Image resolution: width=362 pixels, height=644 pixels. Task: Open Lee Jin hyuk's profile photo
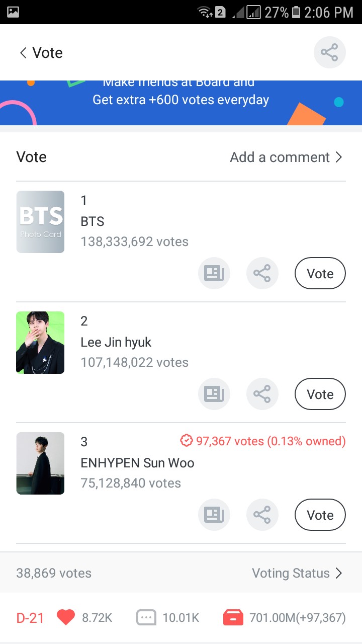pos(40,343)
